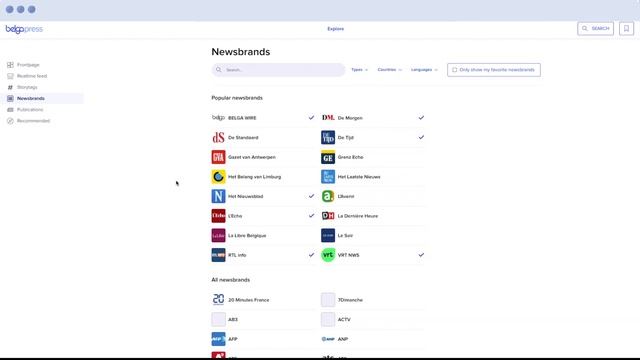Viewport: 640px width, 360px height.
Task: Click the AFP blue logo
Action: click(218, 339)
